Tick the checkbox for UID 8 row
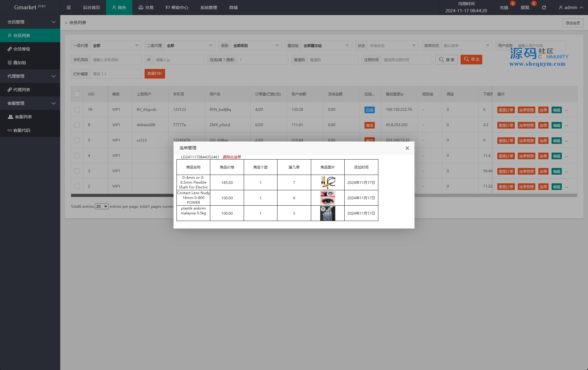Screen dimensions: 588x370 click(x=77, y=125)
